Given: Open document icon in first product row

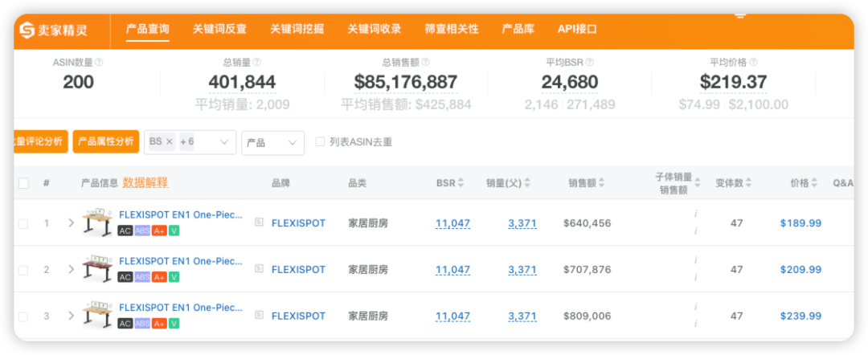Looking at the screenshot, I should tap(259, 222).
